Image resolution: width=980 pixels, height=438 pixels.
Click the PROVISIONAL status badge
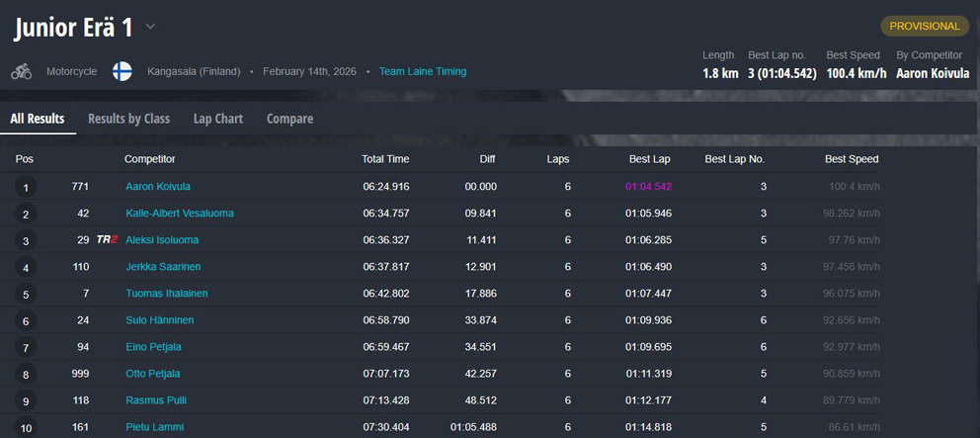(x=924, y=26)
